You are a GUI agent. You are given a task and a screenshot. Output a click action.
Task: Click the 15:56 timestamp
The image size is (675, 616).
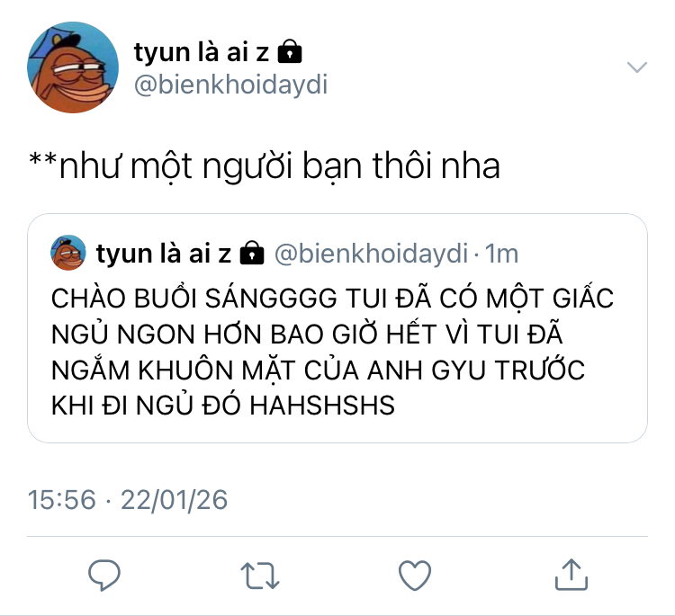tap(61, 499)
